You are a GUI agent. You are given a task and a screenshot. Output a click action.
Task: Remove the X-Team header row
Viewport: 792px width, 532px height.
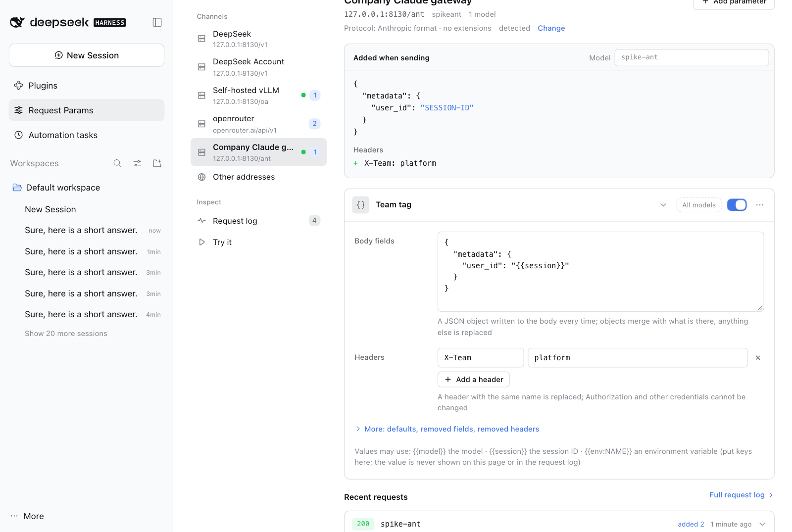758,358
